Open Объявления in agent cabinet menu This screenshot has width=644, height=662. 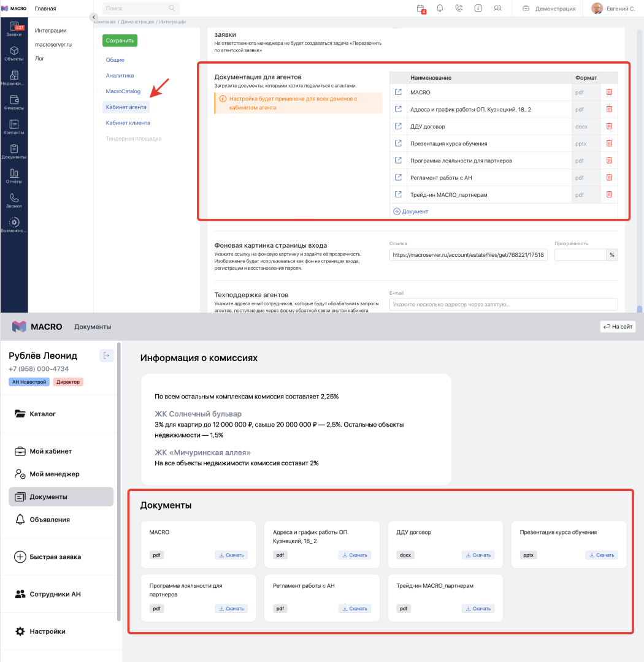pyautogui.click(x=50, y=519)
